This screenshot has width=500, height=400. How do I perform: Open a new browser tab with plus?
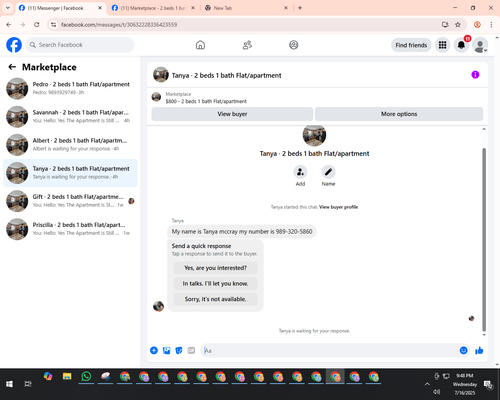click(300, 8)
